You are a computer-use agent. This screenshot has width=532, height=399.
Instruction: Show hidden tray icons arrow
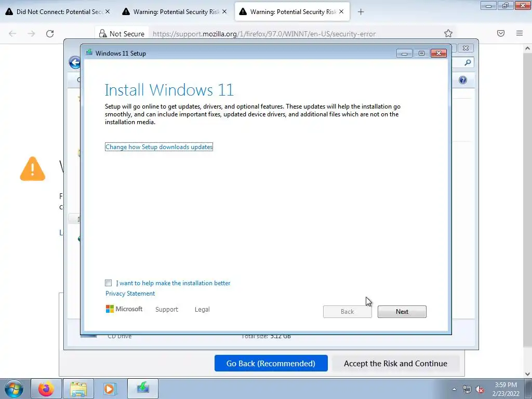pos(454,389)
